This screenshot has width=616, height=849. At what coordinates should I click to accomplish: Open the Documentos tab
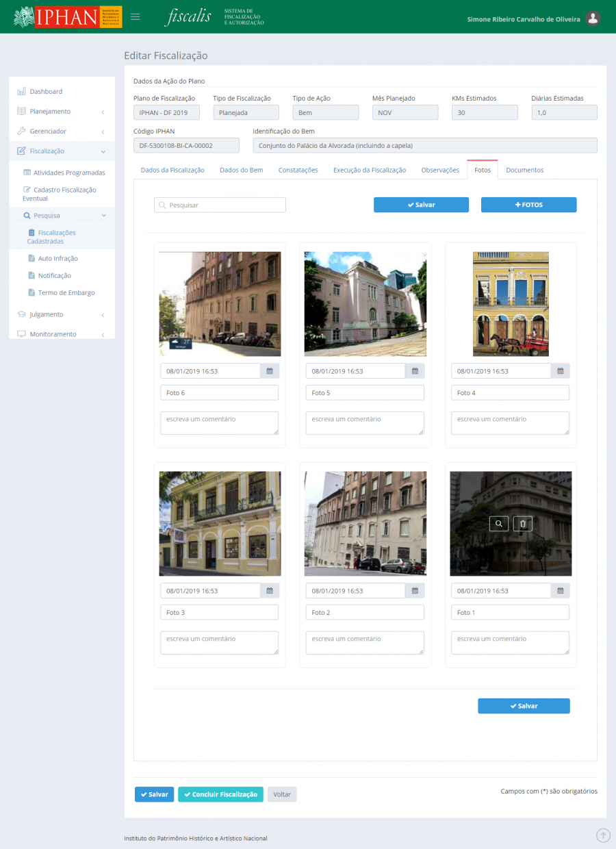(x=524, y=170)
